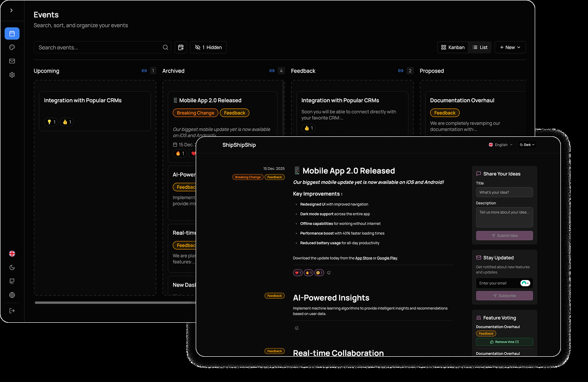Click the magnifier icon in the search box
Viewport: 588px width, 382px height.
click(165, 47)
